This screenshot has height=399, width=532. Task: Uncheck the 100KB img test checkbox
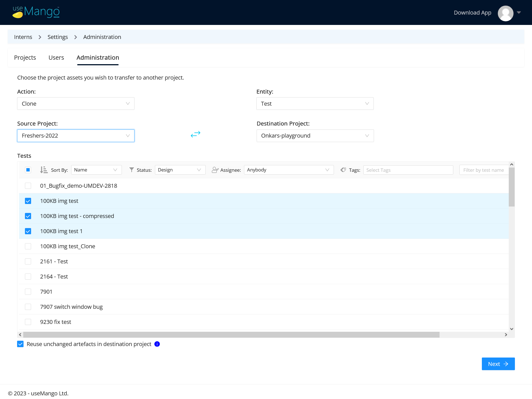click(28, 201)
